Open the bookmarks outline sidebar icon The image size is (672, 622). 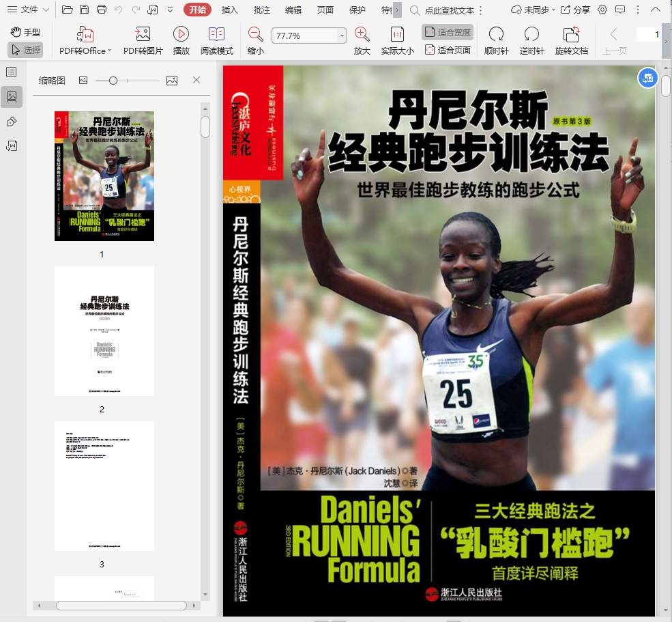point(12,72)
